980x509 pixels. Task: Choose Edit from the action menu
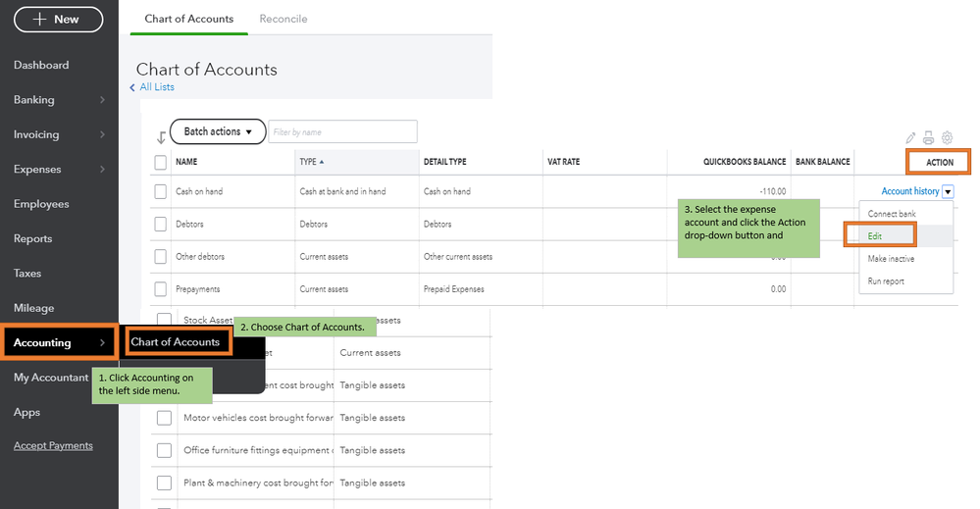pyautogui.click(x=876, y=236)
